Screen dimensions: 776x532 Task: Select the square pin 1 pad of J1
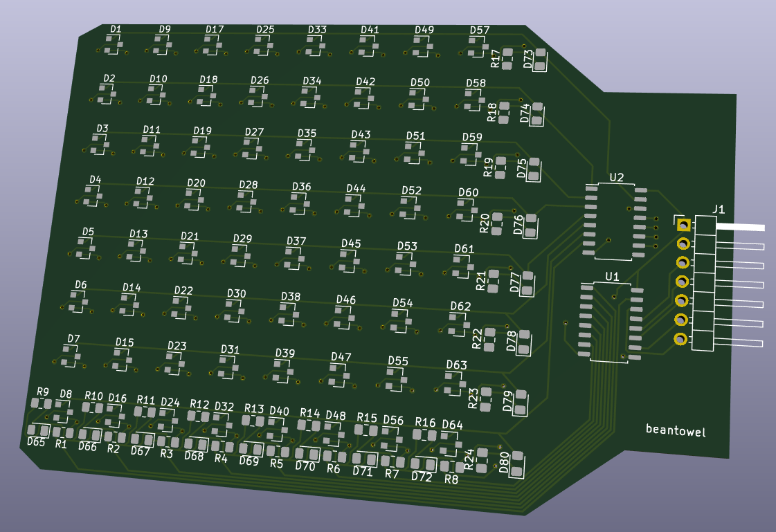[684, 225]
